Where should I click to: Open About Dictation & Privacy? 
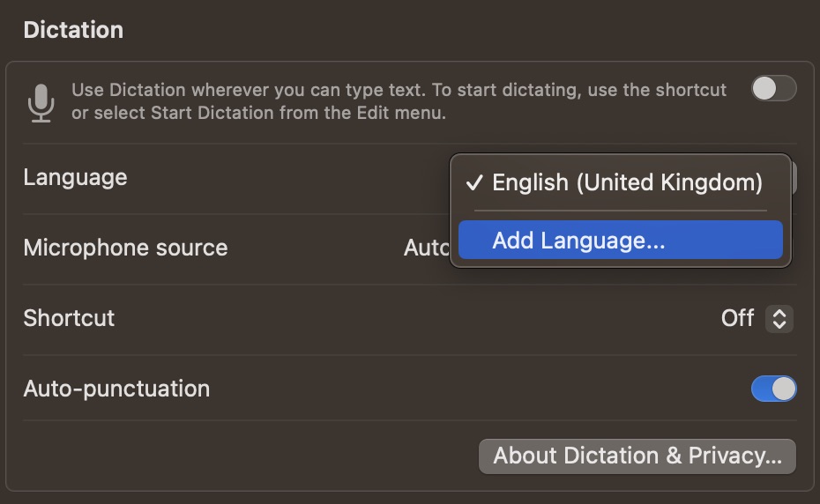637,456
